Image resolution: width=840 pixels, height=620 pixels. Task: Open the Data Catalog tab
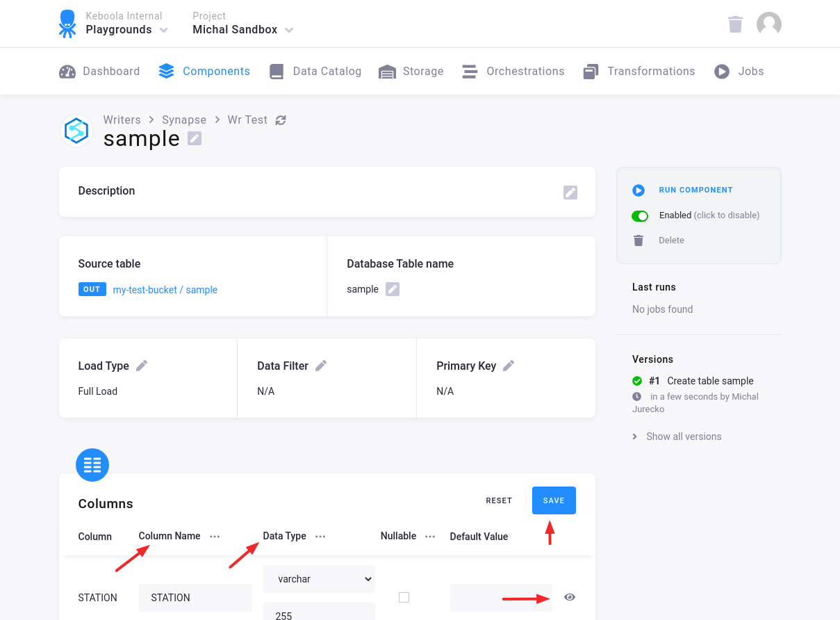click(315, 71)
